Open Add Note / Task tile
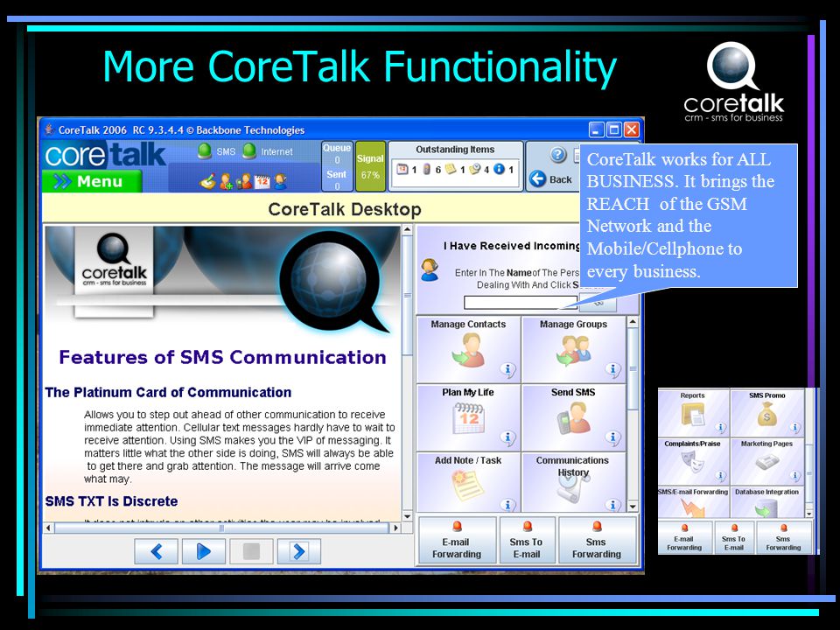Image resolution: width=840 pixels, height=630 pixels. (x=468, y=482)
